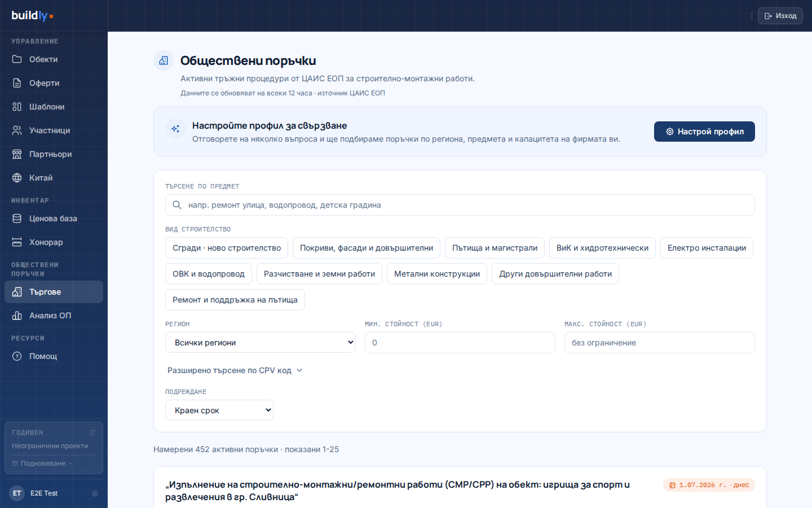
Task: Click the search by subject input field
Action: [x=460, y=205]
